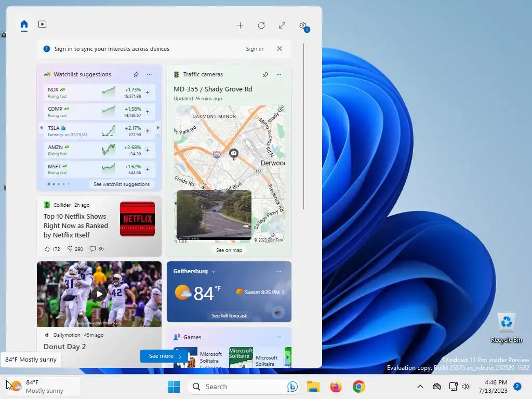Select Recycle Bin on the desktop

pos(506,328)
